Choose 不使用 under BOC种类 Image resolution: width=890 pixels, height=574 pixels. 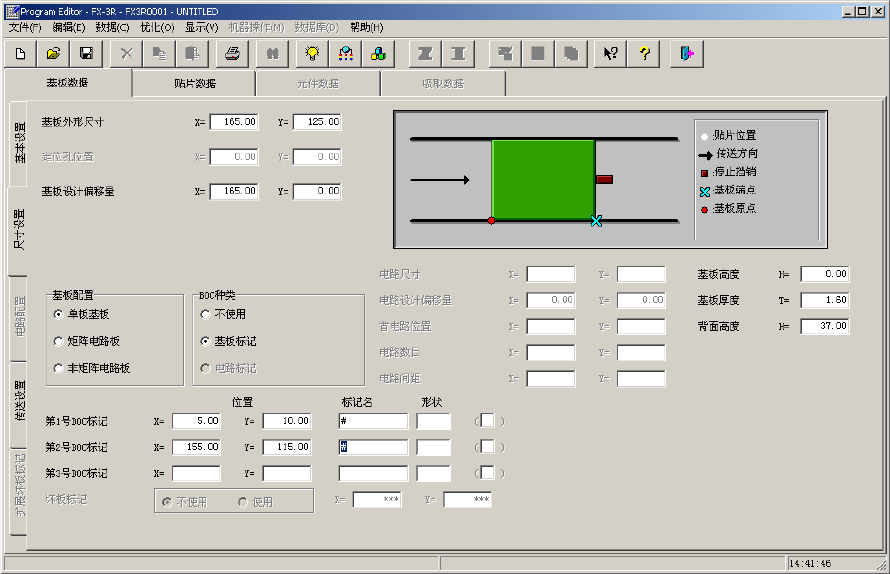(x=206, y=314)
